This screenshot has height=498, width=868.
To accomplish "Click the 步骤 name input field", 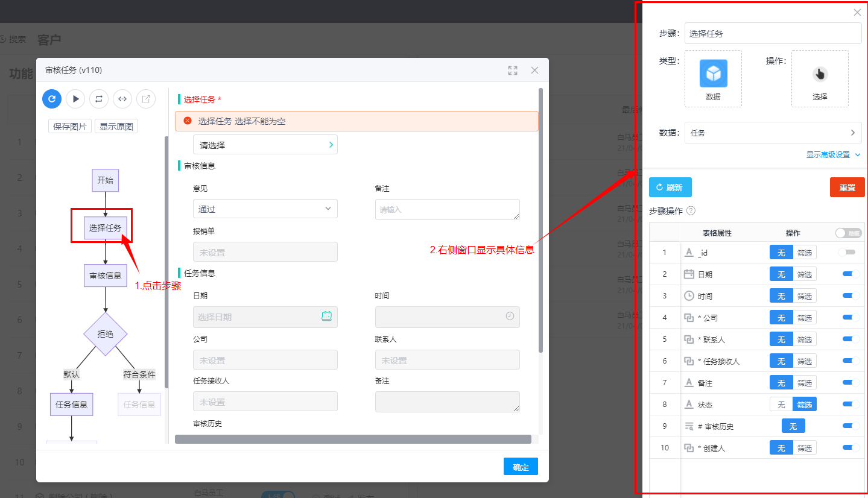I will [773, 34].
